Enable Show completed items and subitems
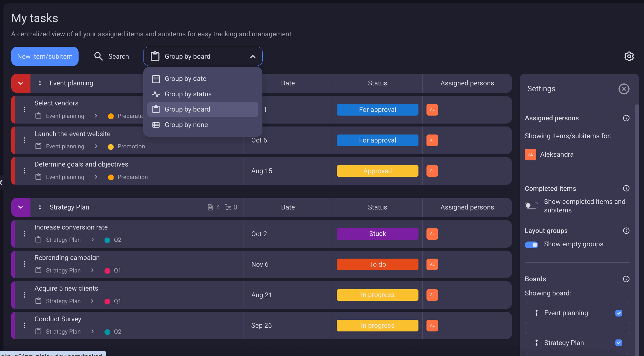Viewport: 644px width, 356px height. click(531, 205)
